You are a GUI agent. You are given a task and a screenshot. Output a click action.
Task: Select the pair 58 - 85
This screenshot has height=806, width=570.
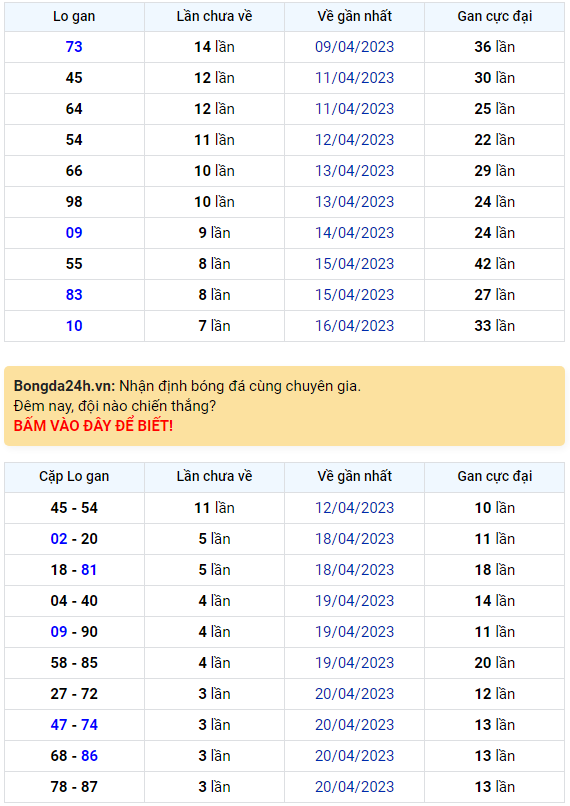point(74,663)
